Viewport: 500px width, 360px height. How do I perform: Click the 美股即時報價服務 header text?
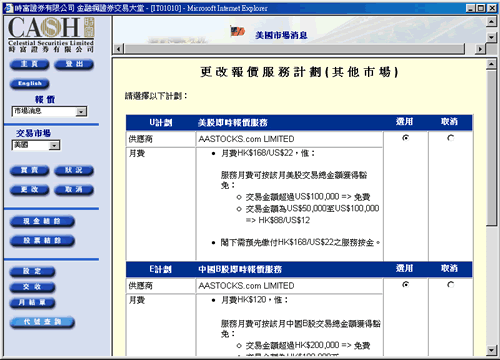point(233,123)
